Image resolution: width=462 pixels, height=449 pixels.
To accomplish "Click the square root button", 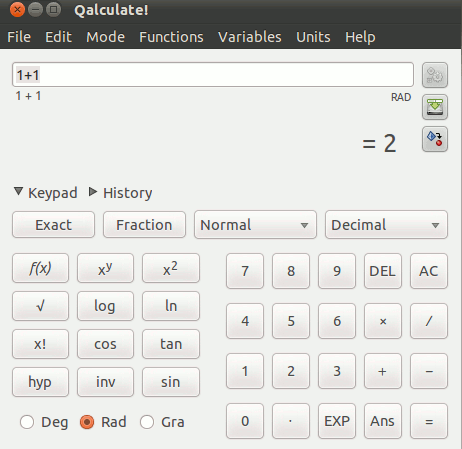I will [40, 306].
